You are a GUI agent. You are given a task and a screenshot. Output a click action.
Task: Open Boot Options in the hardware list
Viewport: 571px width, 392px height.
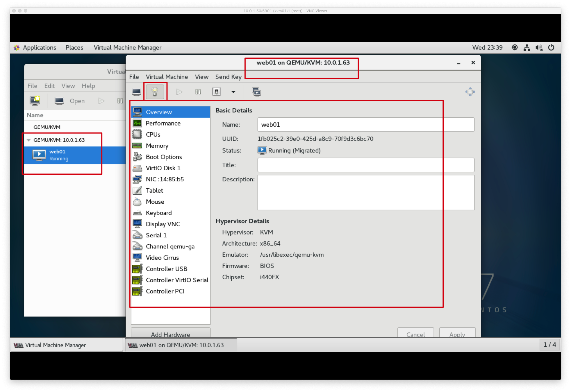(171, 157)
